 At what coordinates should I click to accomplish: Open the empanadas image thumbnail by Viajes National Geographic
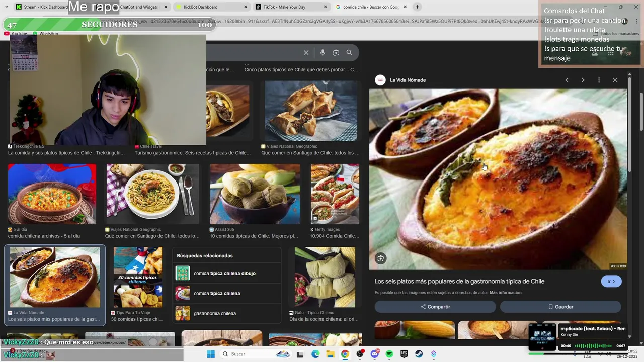coord(311,111)
